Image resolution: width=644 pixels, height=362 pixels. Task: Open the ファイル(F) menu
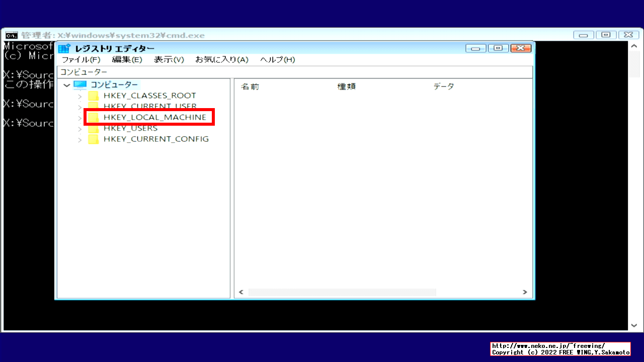pos(82,59)
